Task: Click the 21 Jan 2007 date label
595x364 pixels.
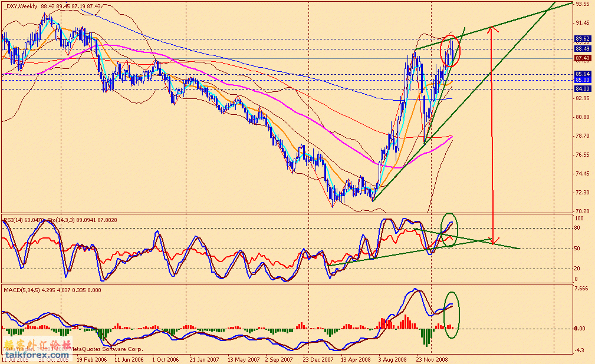Action: click(x=204, y=359)
